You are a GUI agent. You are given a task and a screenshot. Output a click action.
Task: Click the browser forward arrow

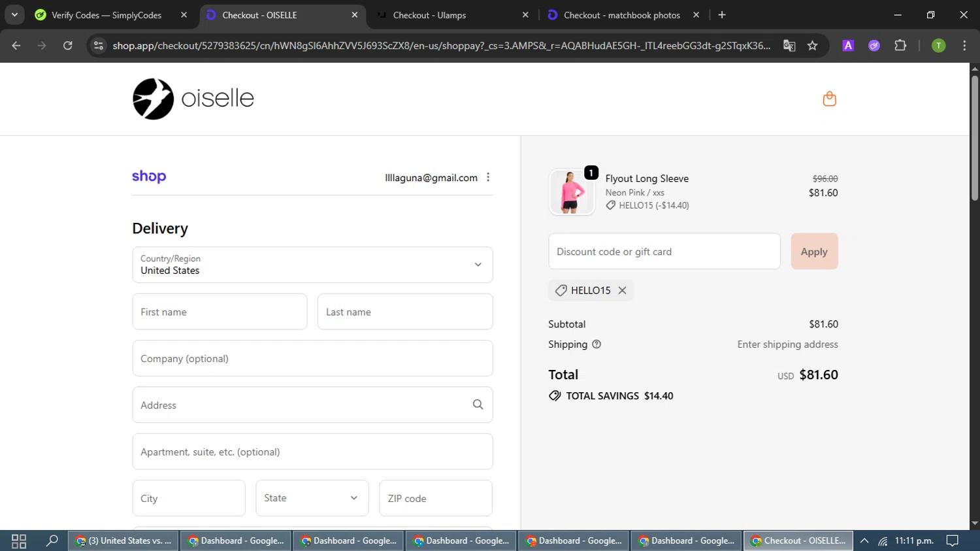(x=42, y=45)
